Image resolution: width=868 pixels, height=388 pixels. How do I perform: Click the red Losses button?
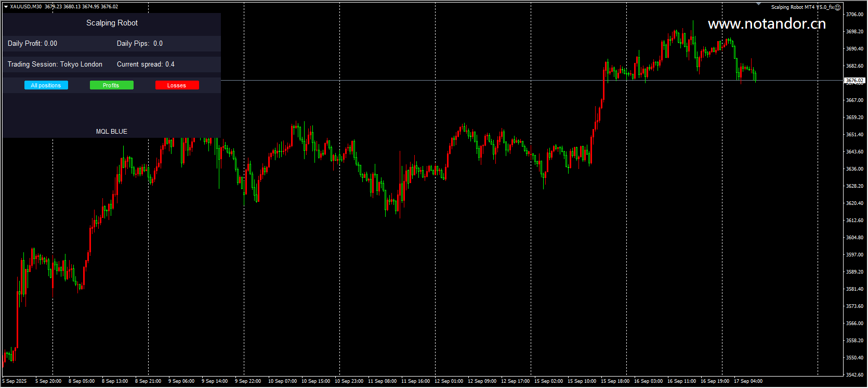click(177, 85)
